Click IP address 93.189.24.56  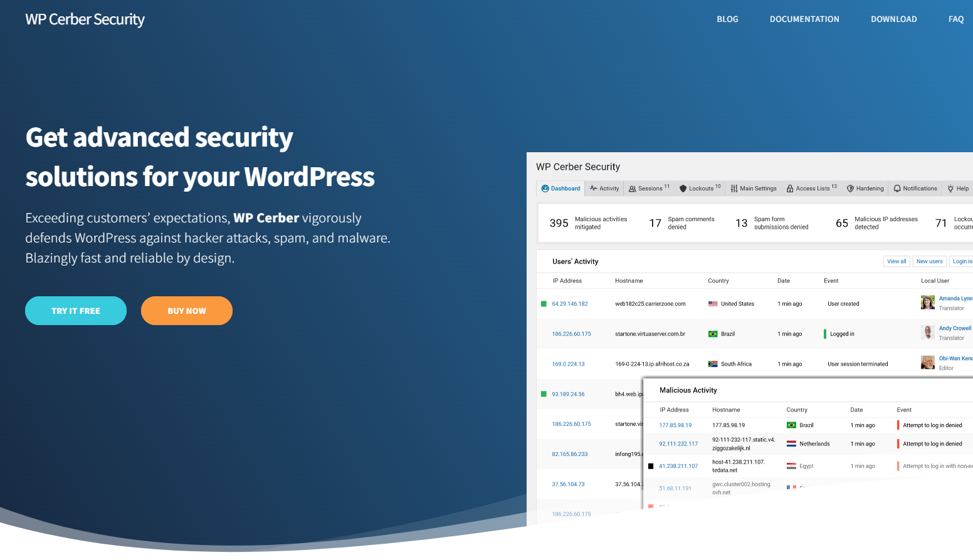point(568,394)
